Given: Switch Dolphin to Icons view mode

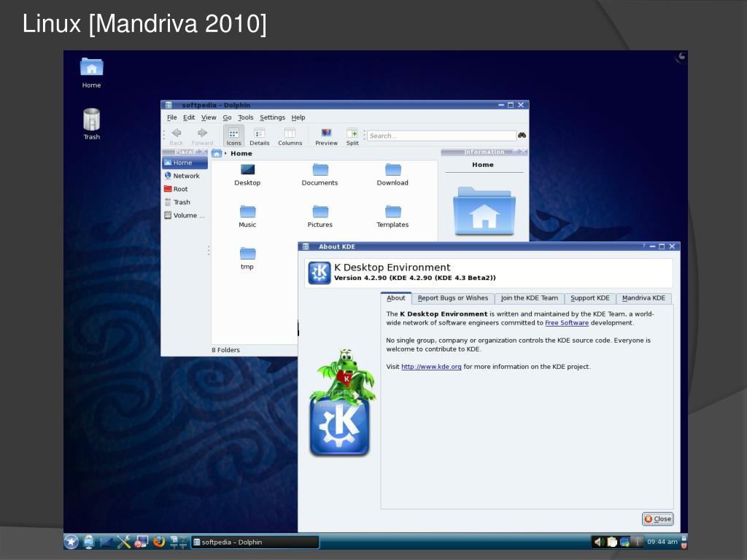Looking at the screenshot, I should [233, 136].
